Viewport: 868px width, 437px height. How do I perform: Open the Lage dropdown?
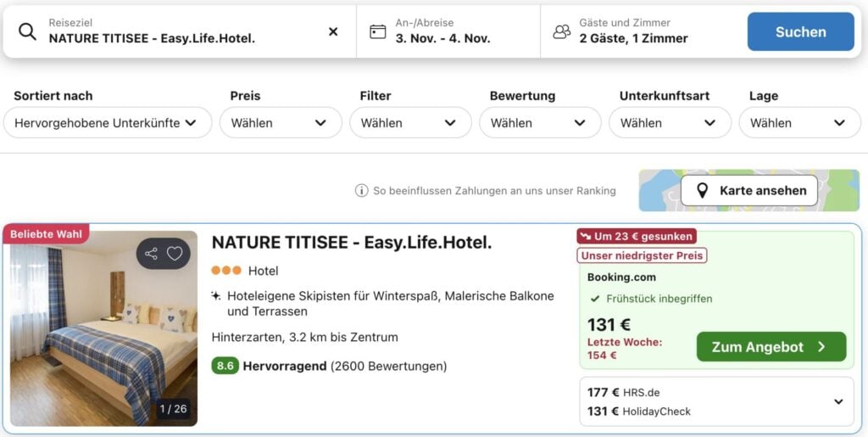pyautogui.click(x=799, y=122)
